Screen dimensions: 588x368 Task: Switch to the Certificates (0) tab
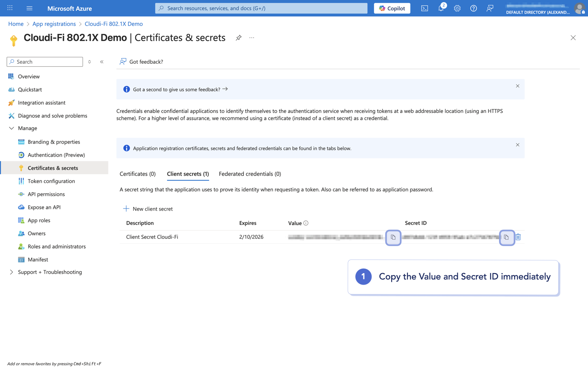point(138,174)
